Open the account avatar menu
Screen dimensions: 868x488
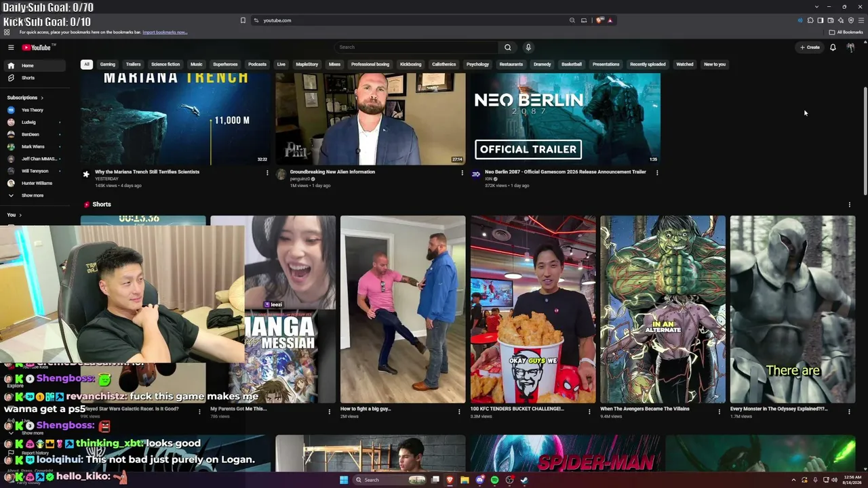850,47
